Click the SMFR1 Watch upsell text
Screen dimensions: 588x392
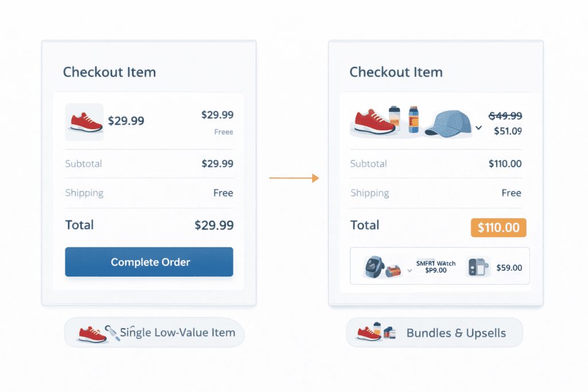436,267
